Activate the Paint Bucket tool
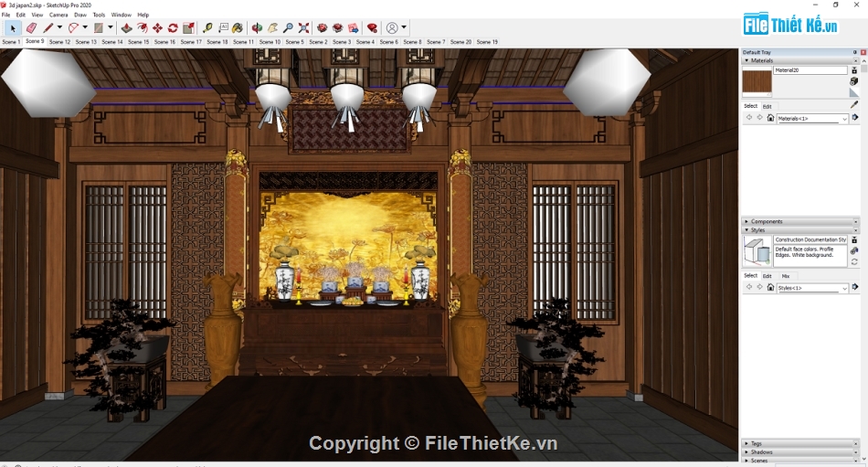This screenshot has height=467, width=868. 238,27
